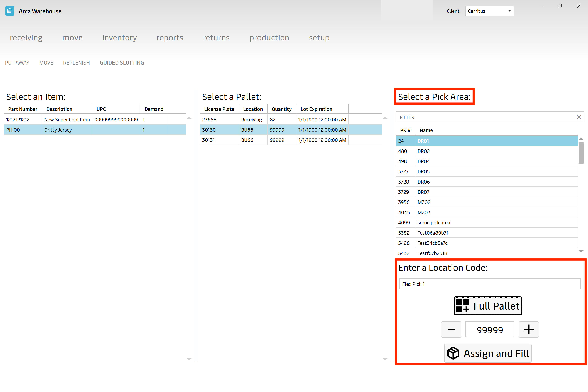Sort pick areas by PK # header

point(405,130)
